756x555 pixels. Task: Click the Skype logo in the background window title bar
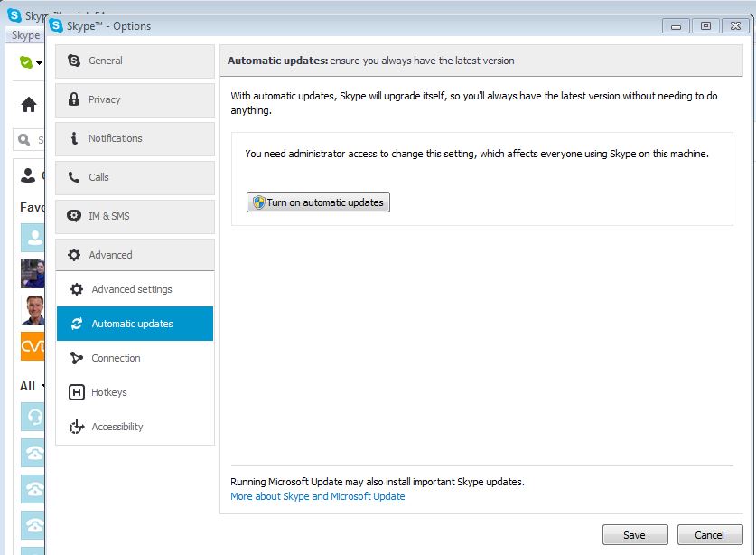click(14, 15)
